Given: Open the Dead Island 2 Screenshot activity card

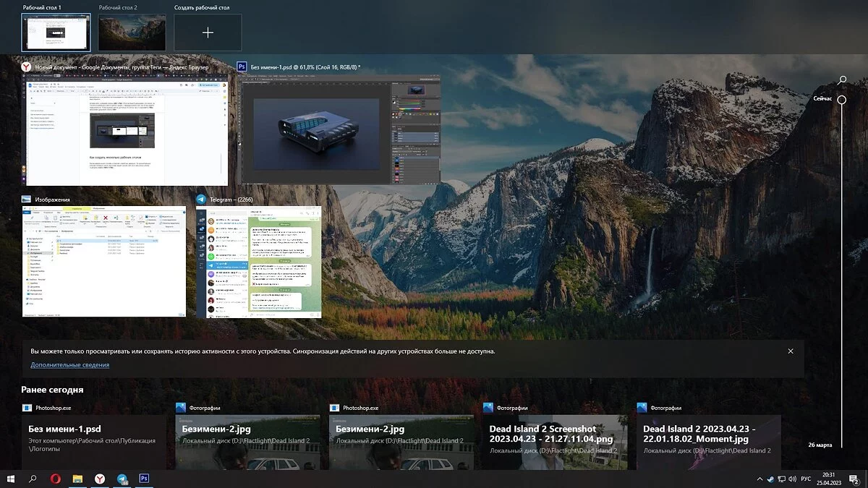Looking at the screenshot, I should (555, 442).
